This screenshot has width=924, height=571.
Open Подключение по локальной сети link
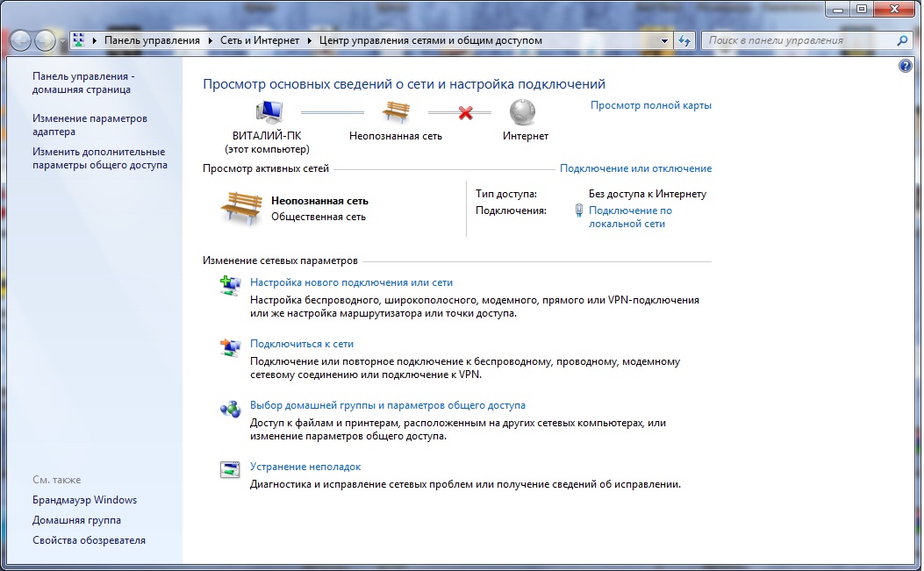click(x=630, y=217)
